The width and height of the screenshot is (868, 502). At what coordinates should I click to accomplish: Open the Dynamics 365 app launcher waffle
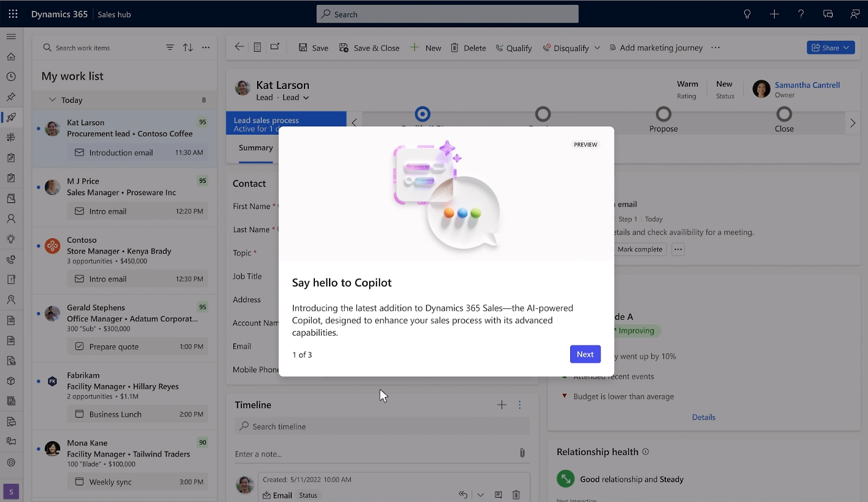point(13,14)
